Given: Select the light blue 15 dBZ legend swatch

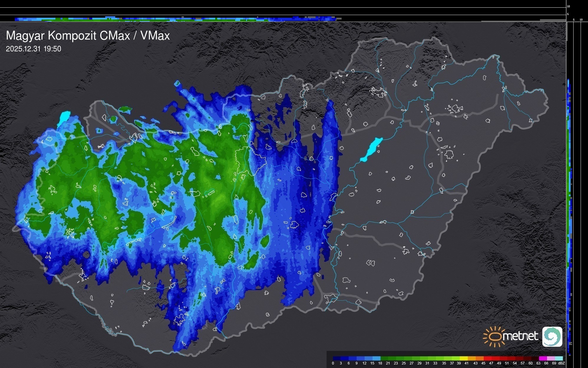Looking at the screenshot, I should [x=376, y=358].
